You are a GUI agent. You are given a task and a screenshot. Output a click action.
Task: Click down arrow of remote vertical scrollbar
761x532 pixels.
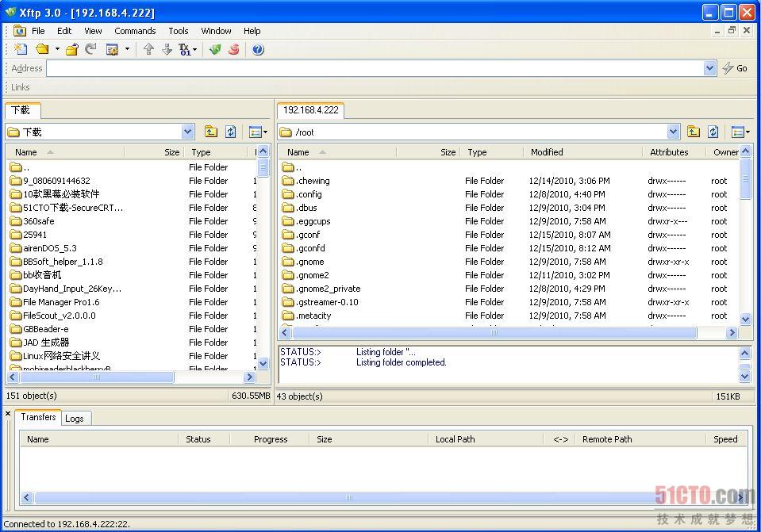tap(745, 319)
